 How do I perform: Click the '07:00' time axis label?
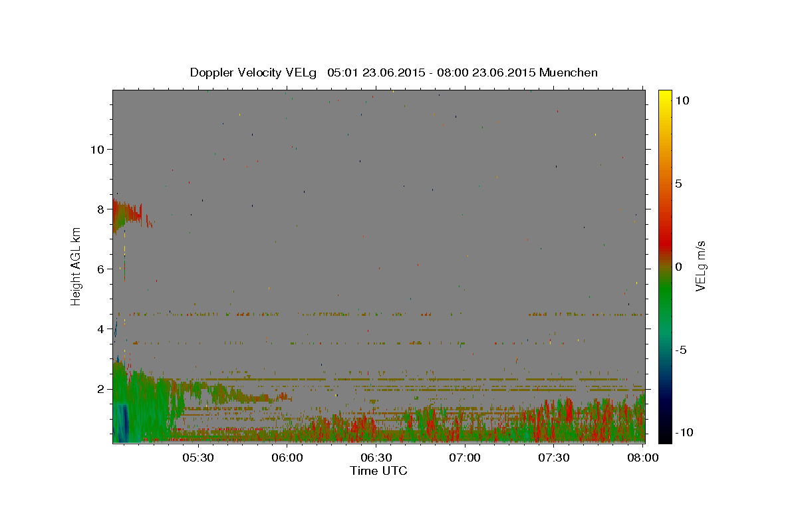465,458
